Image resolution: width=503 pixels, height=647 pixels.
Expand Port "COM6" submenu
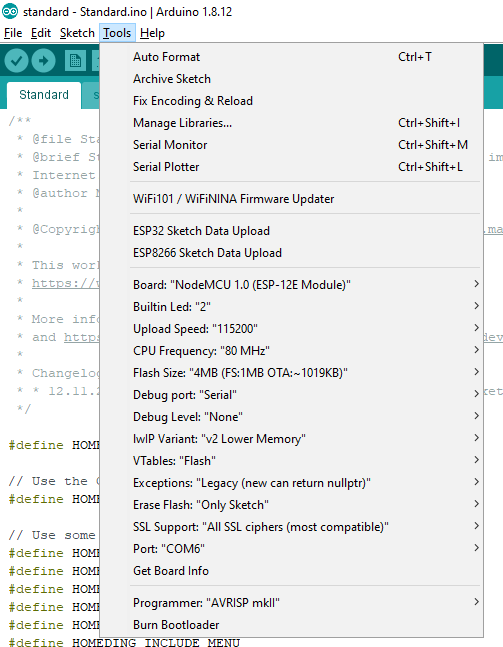coord(291,549)
